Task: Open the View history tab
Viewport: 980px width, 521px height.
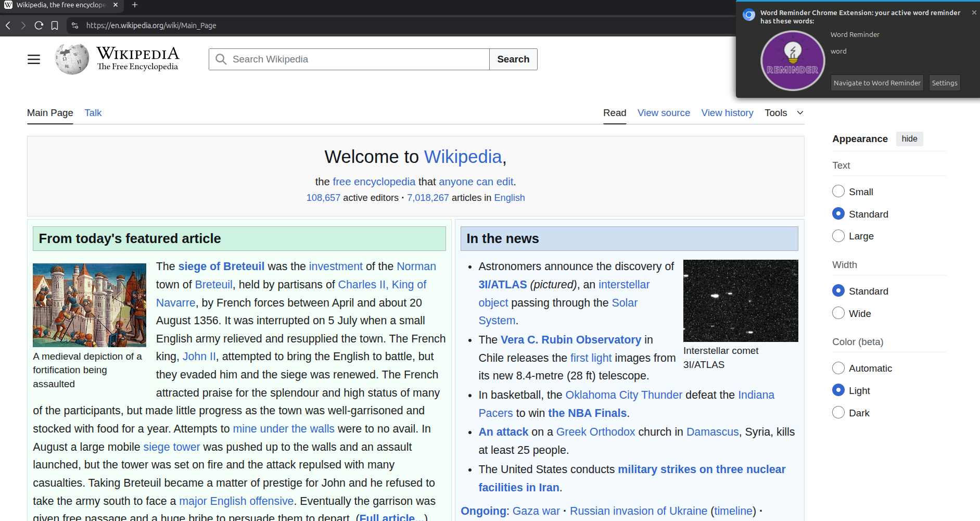Action: pyautogui.click(x=727, y=113)
